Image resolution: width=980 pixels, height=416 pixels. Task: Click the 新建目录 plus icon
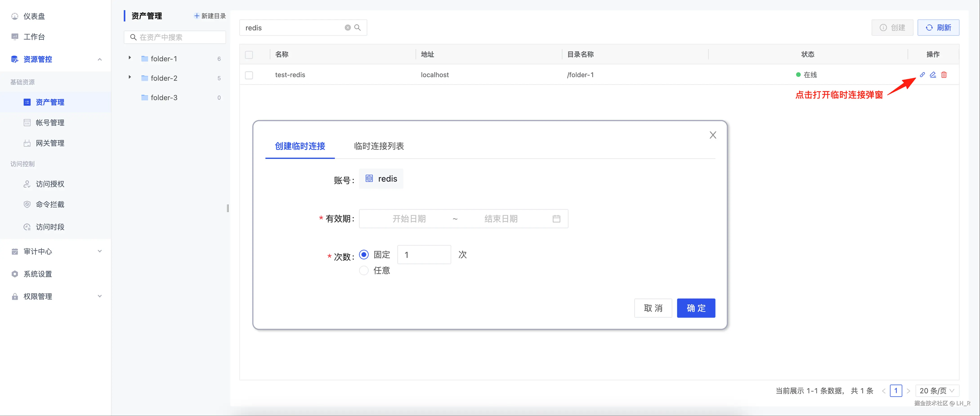[x=197, y=16]
